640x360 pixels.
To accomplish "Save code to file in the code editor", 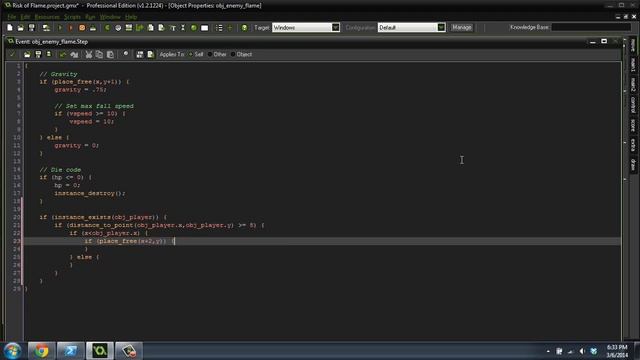I will (38, 54).
